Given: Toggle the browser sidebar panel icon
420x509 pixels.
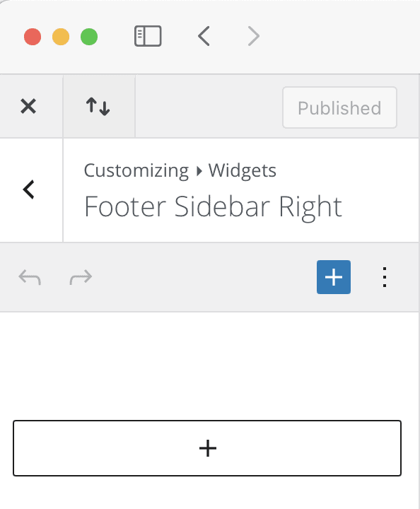Looking at the screenshot, I should (148, 36).
